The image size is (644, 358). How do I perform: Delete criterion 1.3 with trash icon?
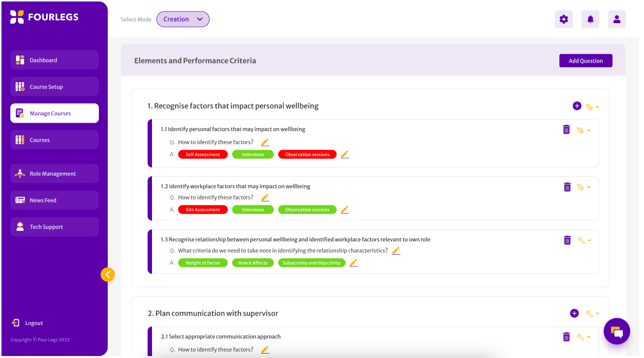coord(567,240)
